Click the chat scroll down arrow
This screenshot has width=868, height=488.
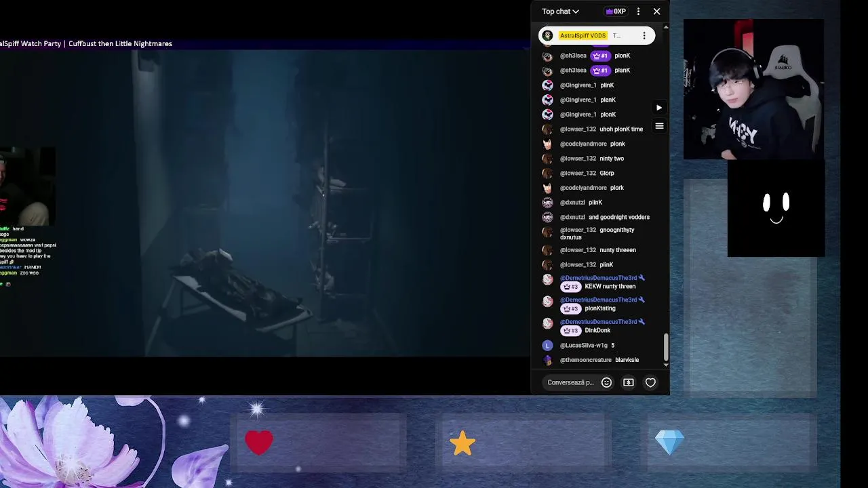(666, 365)
